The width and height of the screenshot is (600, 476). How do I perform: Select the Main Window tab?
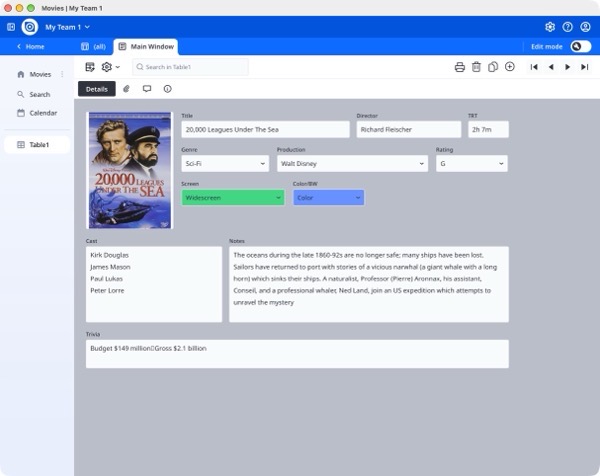point(146,47)
